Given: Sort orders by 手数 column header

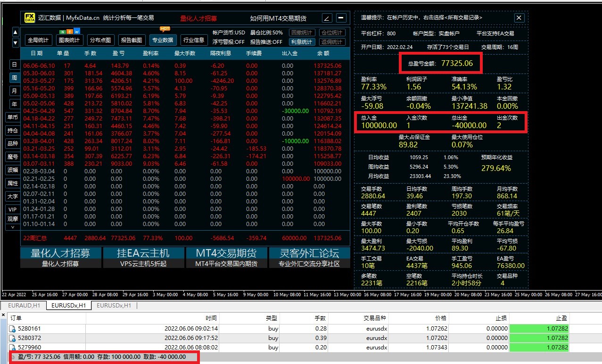Looking at the screenshot, I should pos(303,318).
